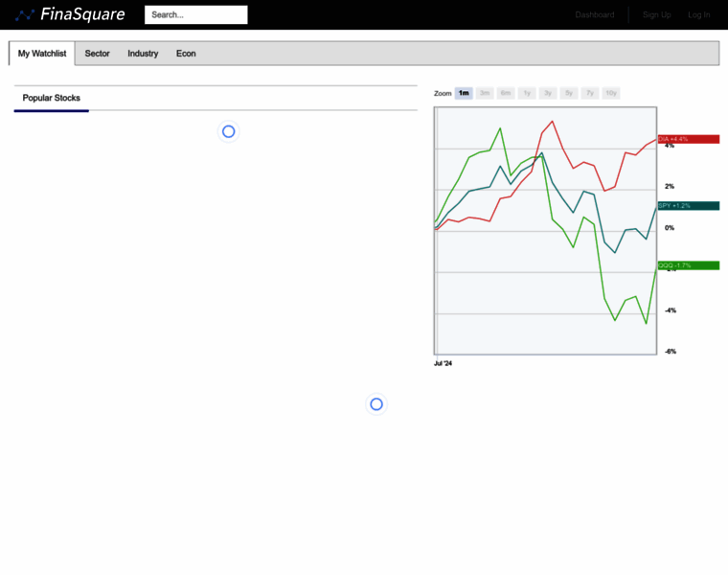Set chart zoom to 10y
This screenshot has height=575, width=728.
tap(611, 93)
